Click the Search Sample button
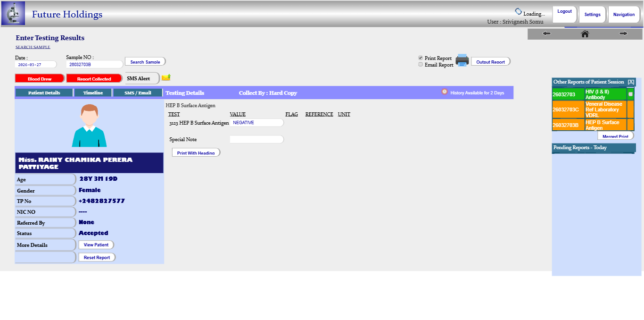 pyautogui.click(x=145, y=62)
